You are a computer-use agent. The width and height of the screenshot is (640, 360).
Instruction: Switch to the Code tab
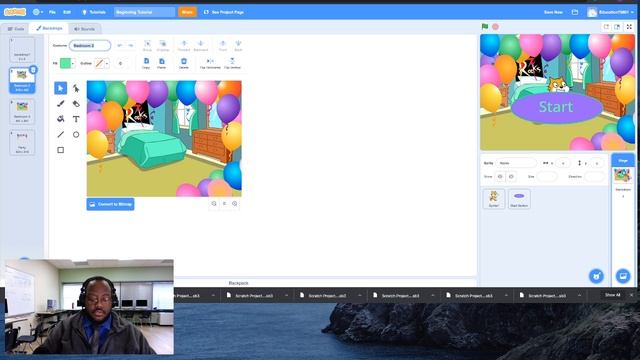coord(16,29)
